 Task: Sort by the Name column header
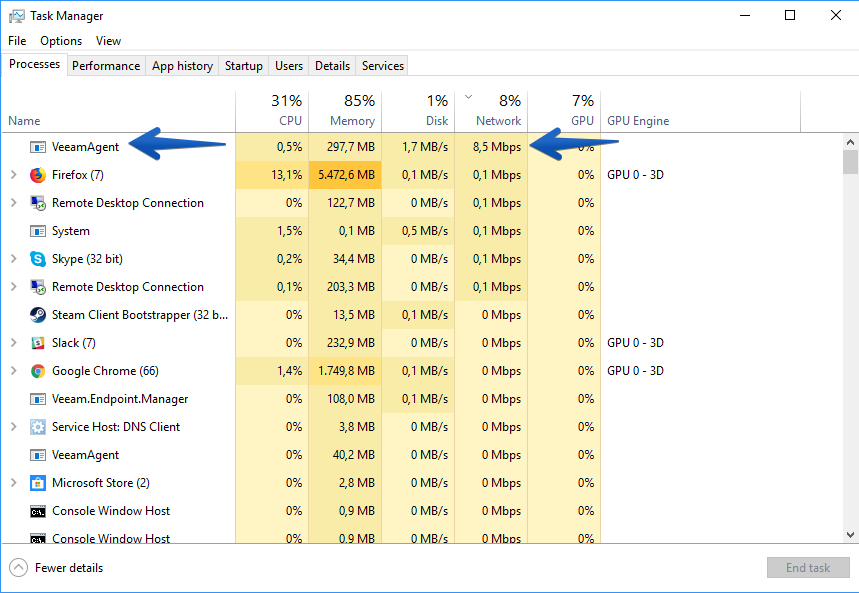119,111
